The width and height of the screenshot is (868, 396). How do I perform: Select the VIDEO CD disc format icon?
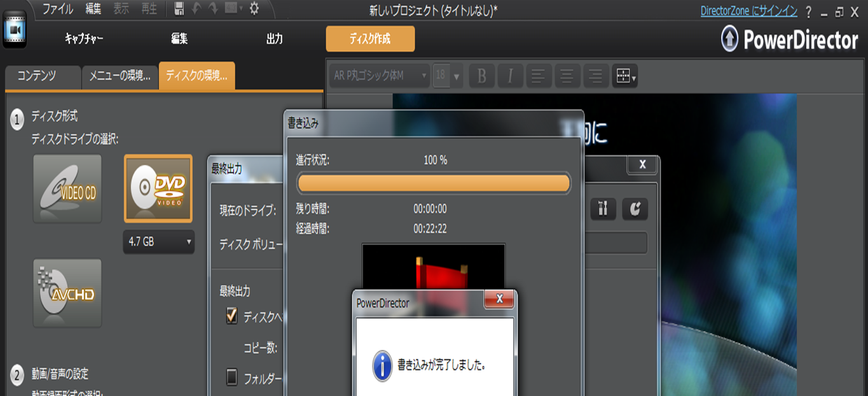point(68,188)
